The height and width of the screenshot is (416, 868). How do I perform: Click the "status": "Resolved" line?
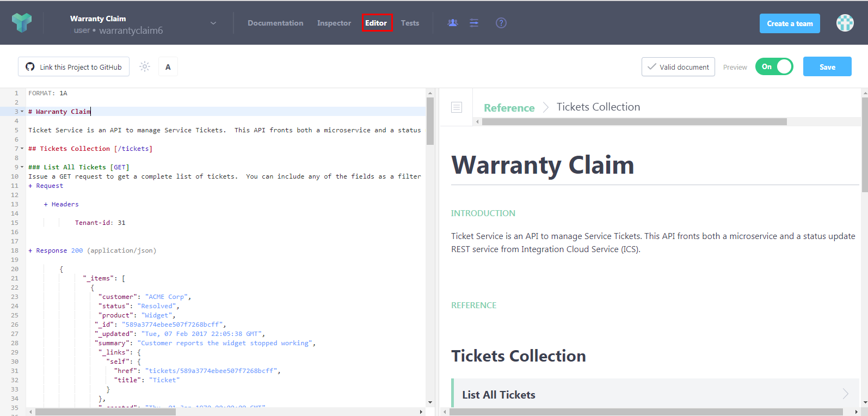click(x=139, y=306)
